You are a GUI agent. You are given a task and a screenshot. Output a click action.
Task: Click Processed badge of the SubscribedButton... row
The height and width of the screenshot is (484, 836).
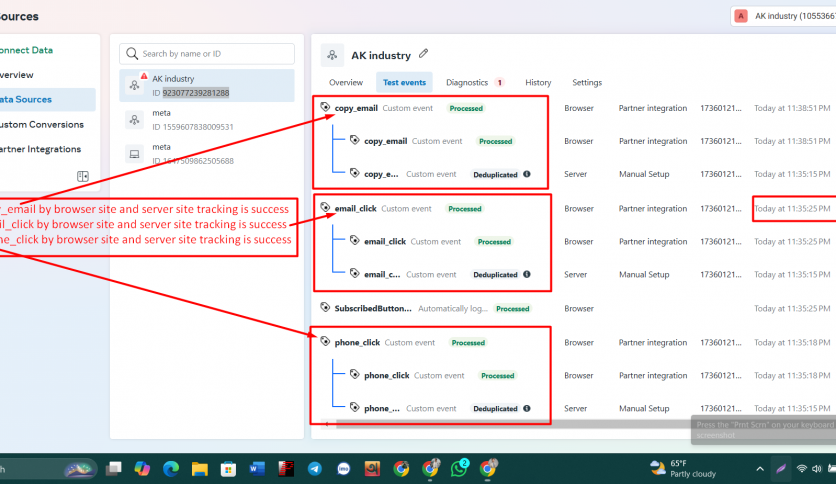coord(512,308)
